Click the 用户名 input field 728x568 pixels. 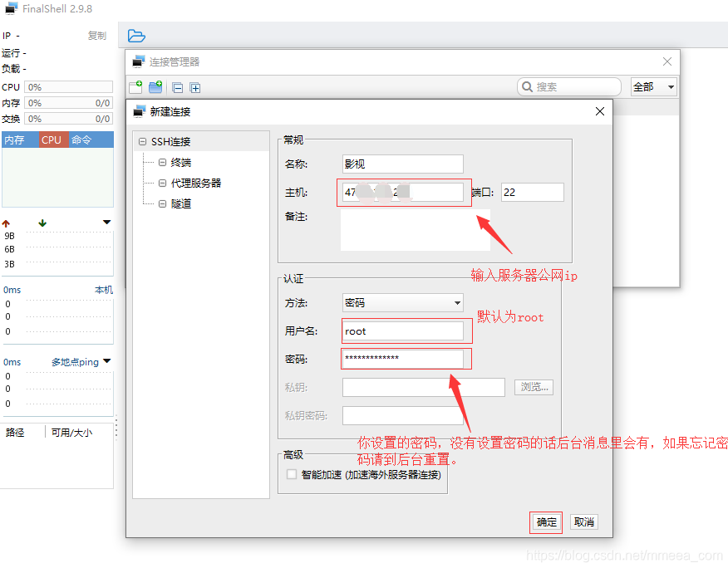403,331
